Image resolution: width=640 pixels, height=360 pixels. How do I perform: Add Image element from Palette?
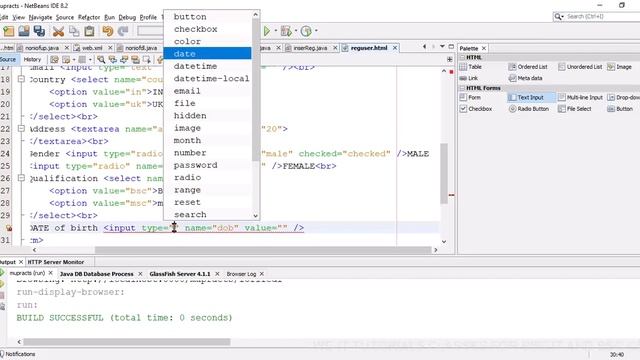point(620,67)
